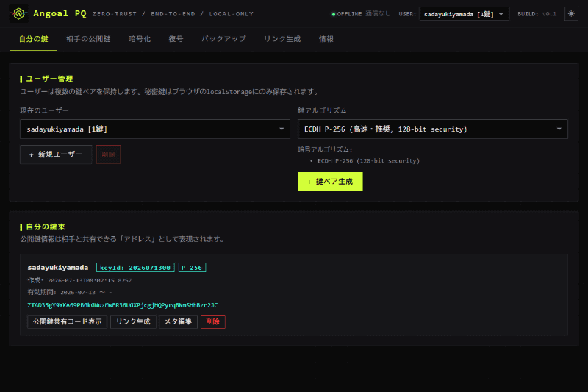Click the ZERO-TRUST / END-TO-END / LOCAL-ONLY tagline

[x=173, y=14]
